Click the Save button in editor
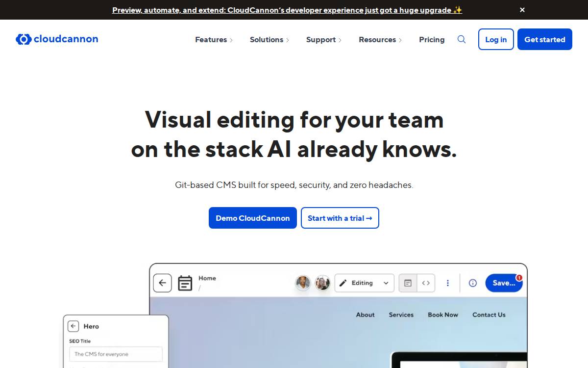 point(504,283)
